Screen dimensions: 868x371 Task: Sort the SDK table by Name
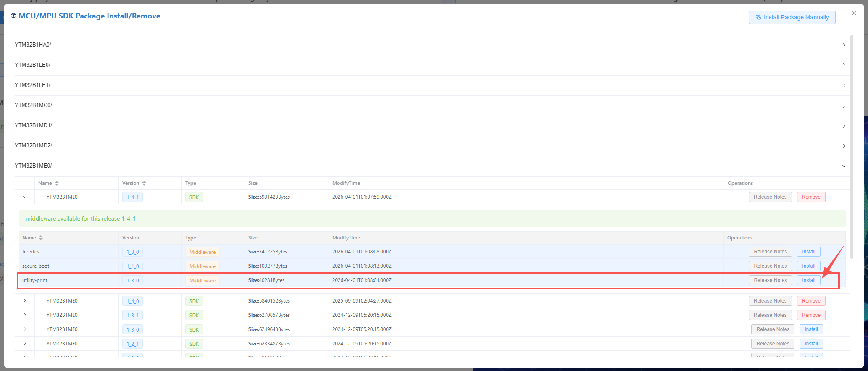click(x=57, y=183)
